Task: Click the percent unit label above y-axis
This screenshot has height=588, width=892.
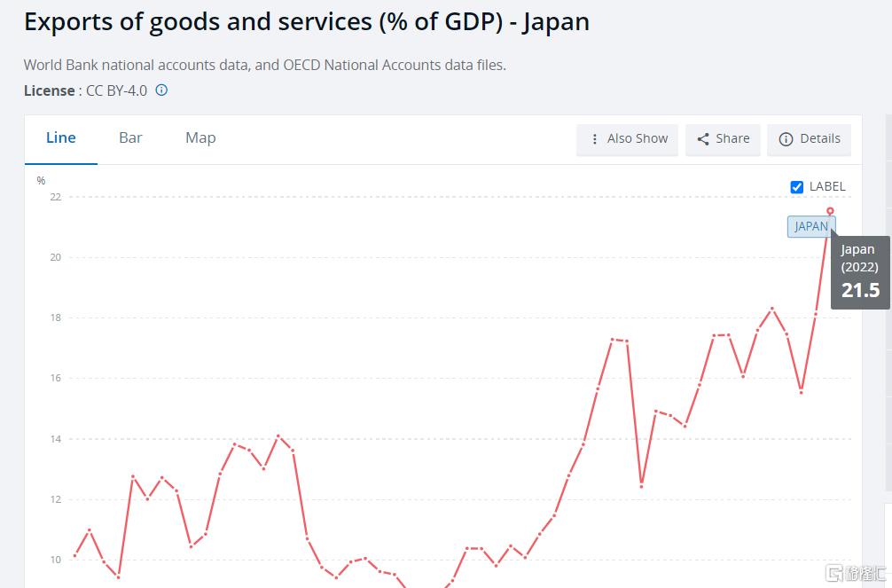Action: click(41, 181)
